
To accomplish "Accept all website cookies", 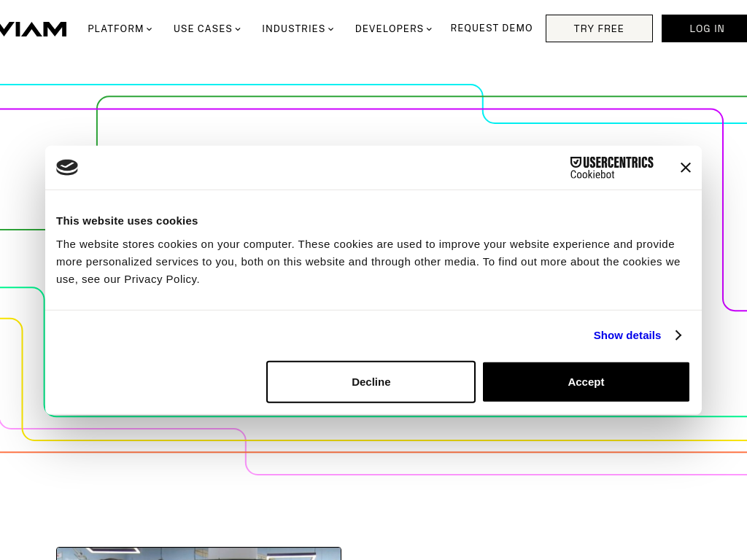I will [x=586, y=382].
